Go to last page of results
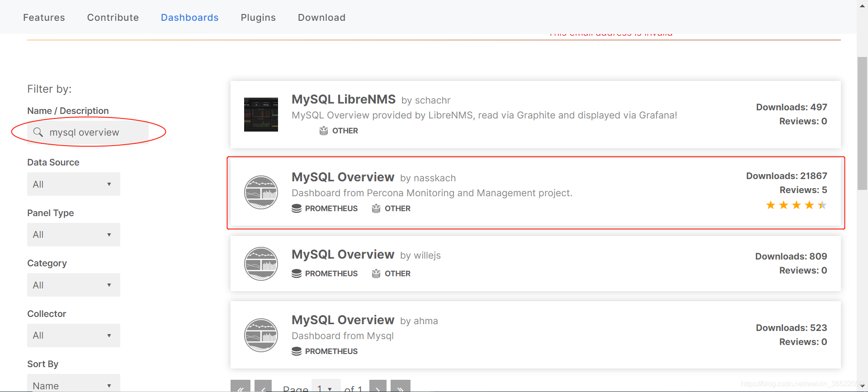The width and height of the screenshot is (868, 392). click(401, 386)
